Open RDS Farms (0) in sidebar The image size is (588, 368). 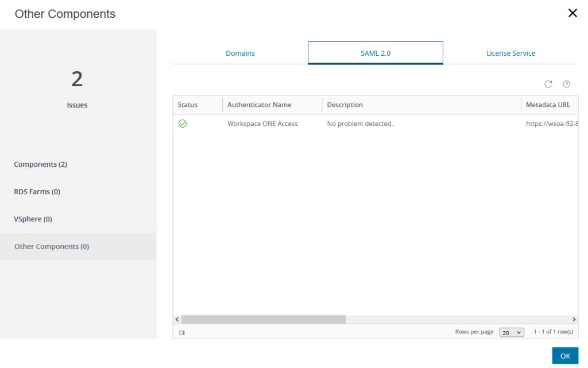37,191
